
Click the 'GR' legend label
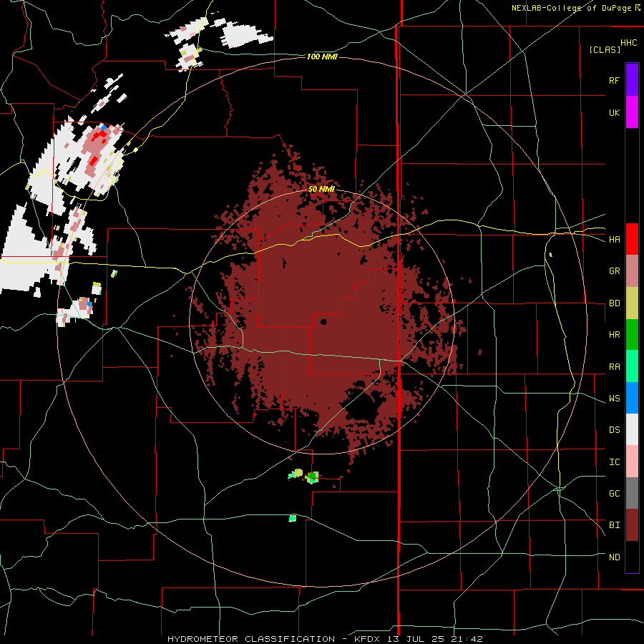(614, 271)
